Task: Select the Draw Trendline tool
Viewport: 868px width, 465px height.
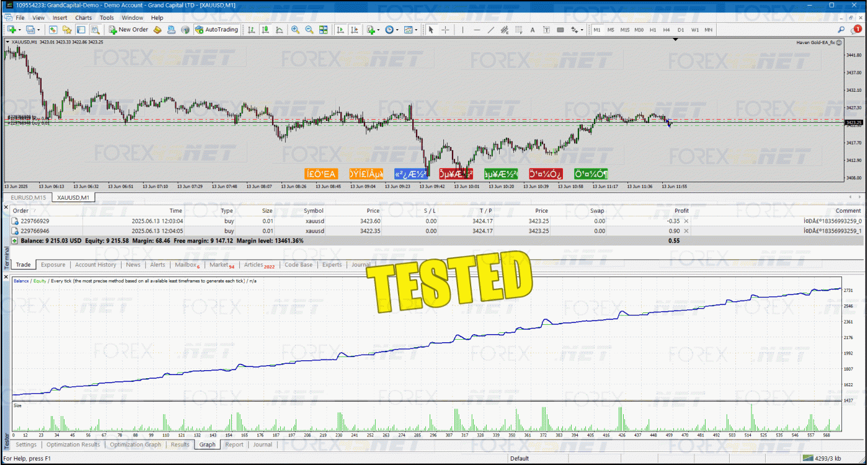Action: click(x=491, y=30)
